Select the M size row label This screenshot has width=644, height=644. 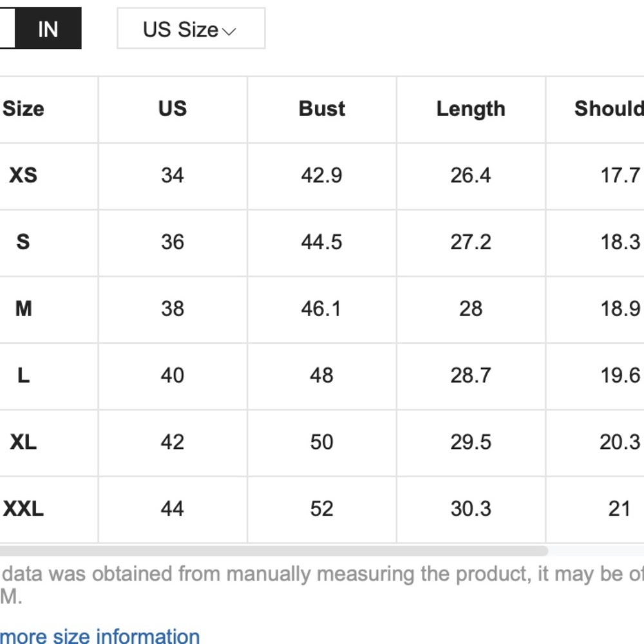click(x=23, y=308)
